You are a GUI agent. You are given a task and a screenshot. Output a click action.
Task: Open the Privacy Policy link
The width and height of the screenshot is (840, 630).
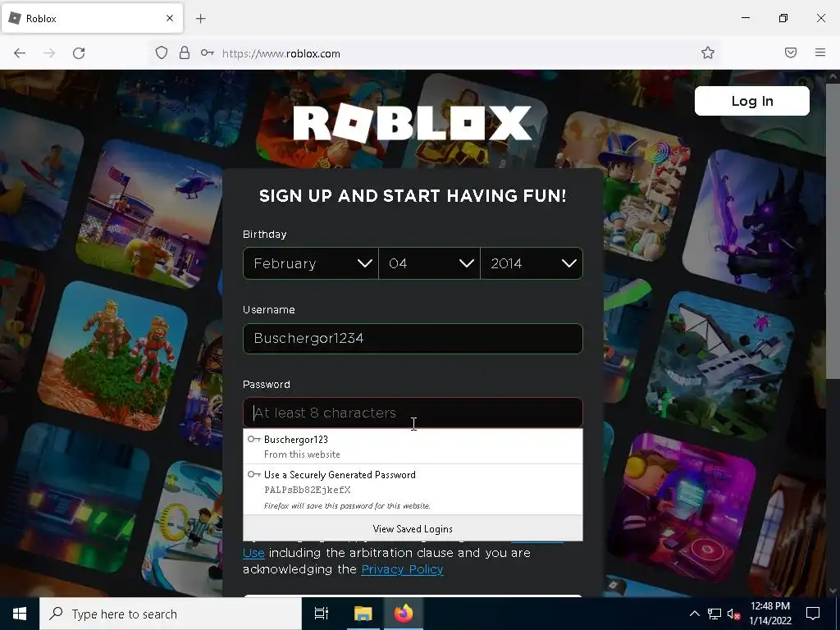[x=402, y=569]
